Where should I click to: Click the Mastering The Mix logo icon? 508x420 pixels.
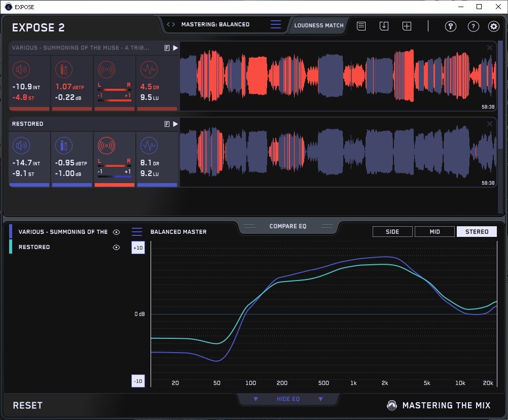pos(392,405)
